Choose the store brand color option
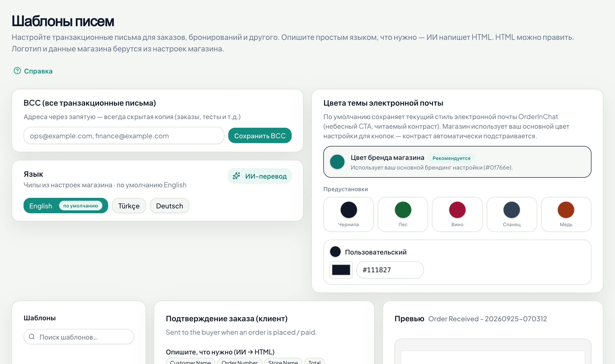The width and height of the screenshot is (615, 364). pyautogui.click(x=457, y=162)
